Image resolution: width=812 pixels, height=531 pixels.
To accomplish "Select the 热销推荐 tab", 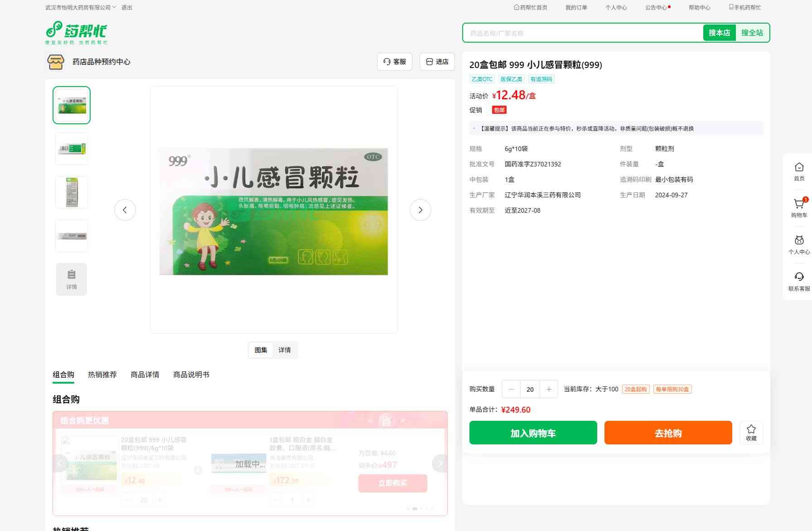I will point(102,375).
